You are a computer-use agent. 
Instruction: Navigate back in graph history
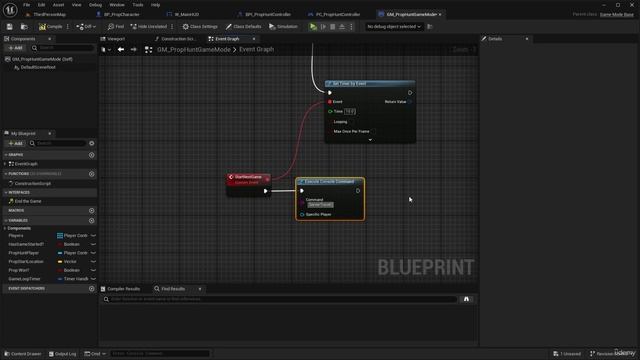click(x=121, y=49)
